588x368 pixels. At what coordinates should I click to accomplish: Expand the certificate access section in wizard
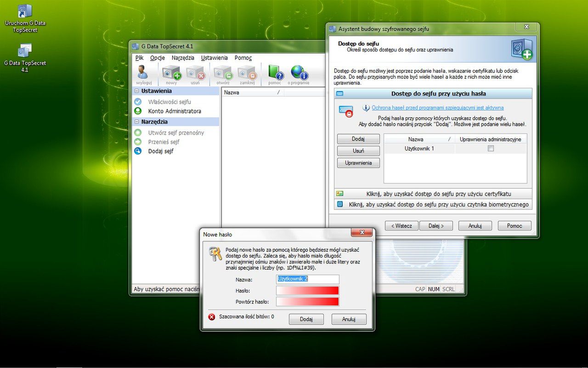pyautogui.click(x=433, y=194)
